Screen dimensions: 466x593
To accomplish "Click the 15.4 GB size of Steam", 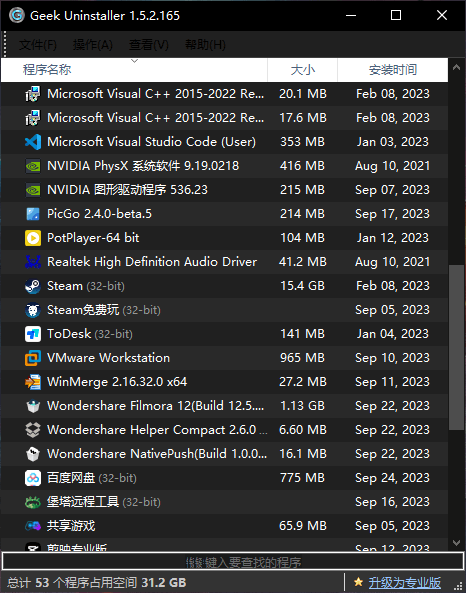I will 302,286.
